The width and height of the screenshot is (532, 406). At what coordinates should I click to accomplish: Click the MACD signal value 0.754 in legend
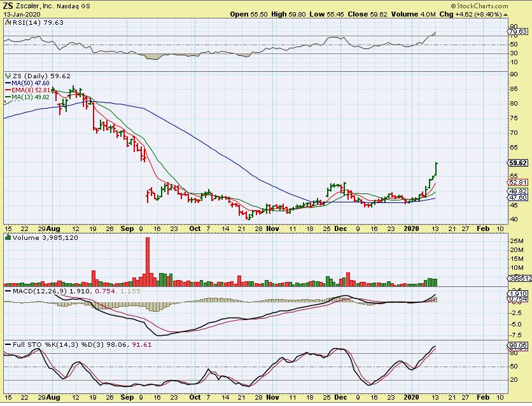pyautogui.click(x=105, y=291)
